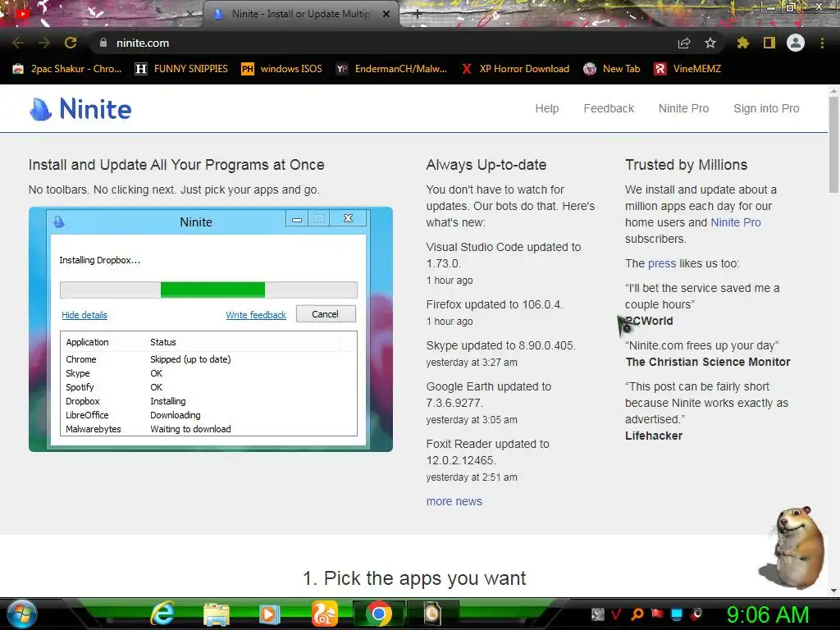The height and width of the screenshot is (630, 840).
Task: Click the Ninite logo in the header
Action: (x=80, y=109)
